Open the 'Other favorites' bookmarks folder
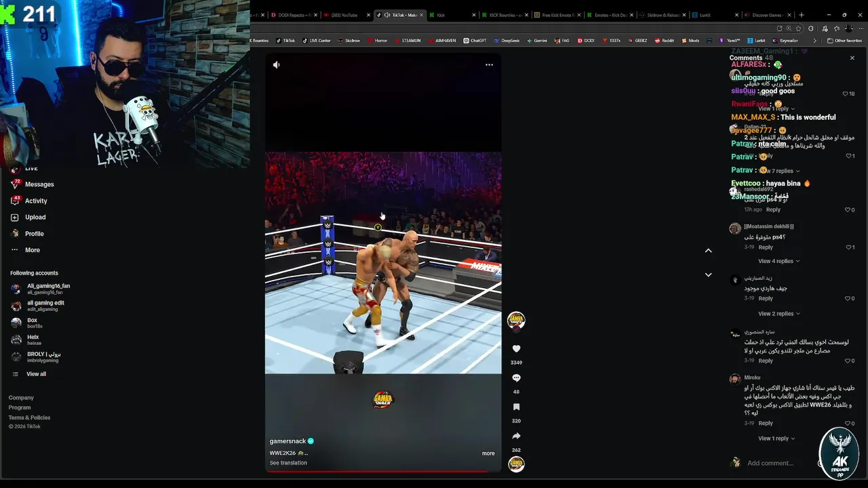Viewport: 868px width, 488px height. click(845, 41)
